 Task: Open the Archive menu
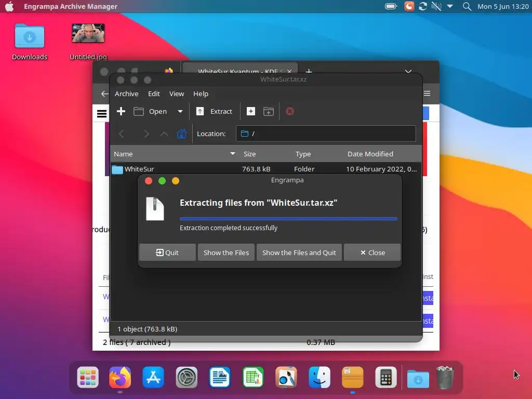point(127,94)
